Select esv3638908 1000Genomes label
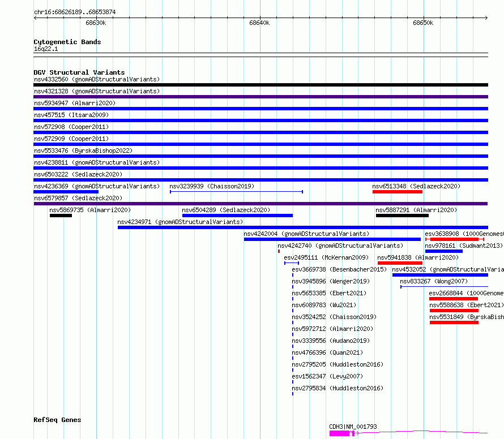 (464, 234)
